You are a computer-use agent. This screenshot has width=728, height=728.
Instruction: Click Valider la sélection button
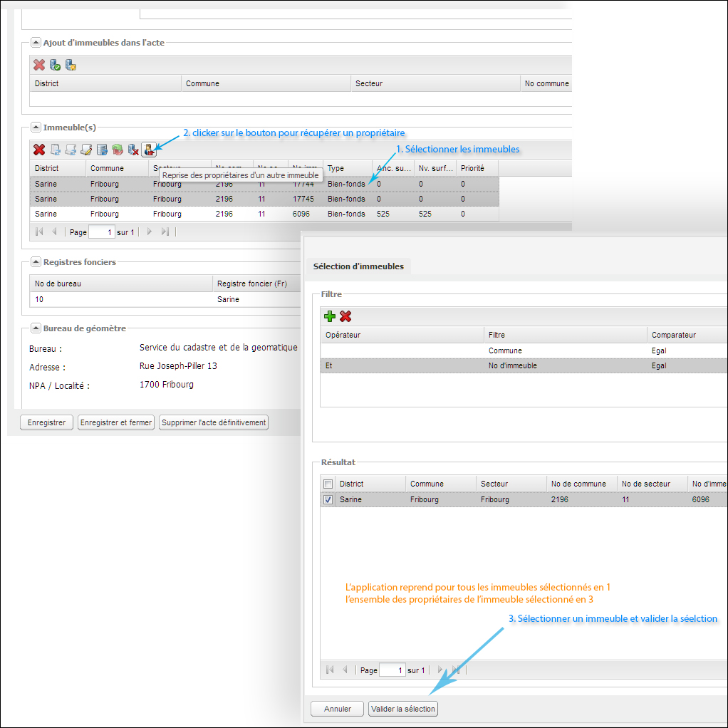[402, 709]
